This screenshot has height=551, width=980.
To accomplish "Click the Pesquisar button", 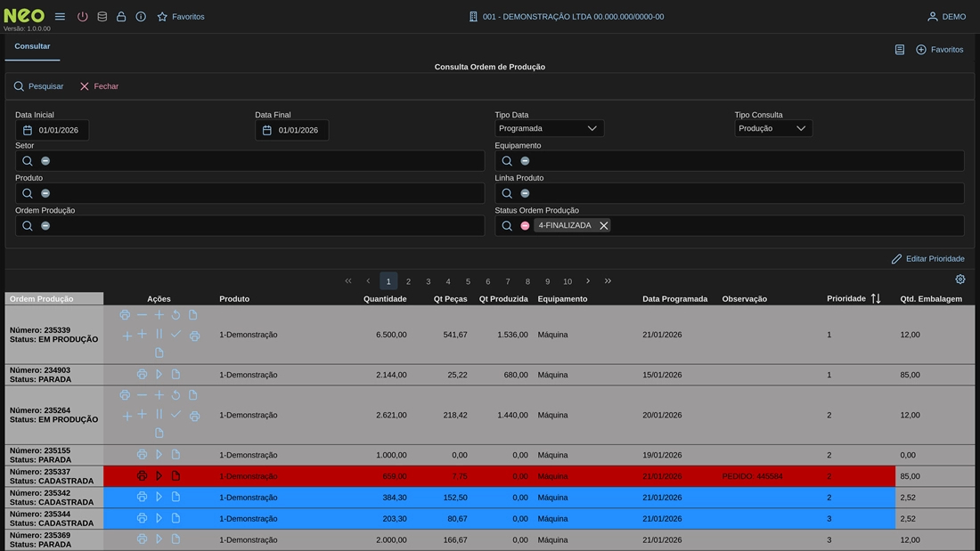I will click(x=38, y=86).
